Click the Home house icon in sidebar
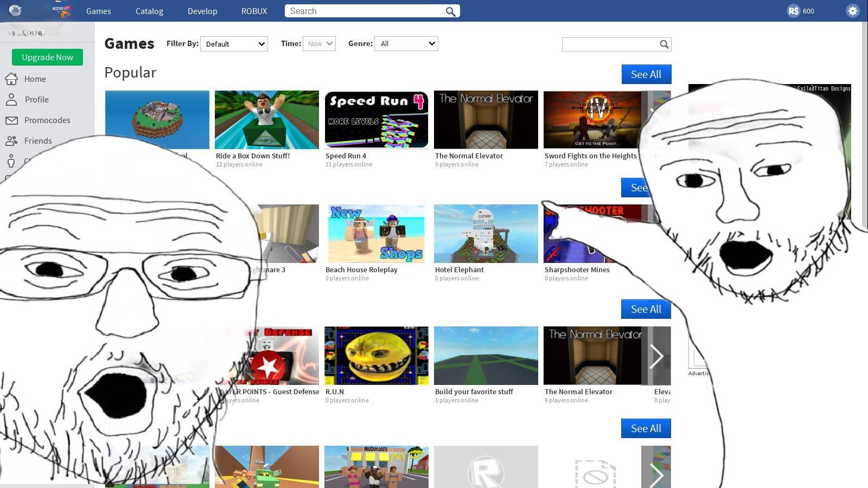This screenshot has height=488, width=868. tap(11, 79)
